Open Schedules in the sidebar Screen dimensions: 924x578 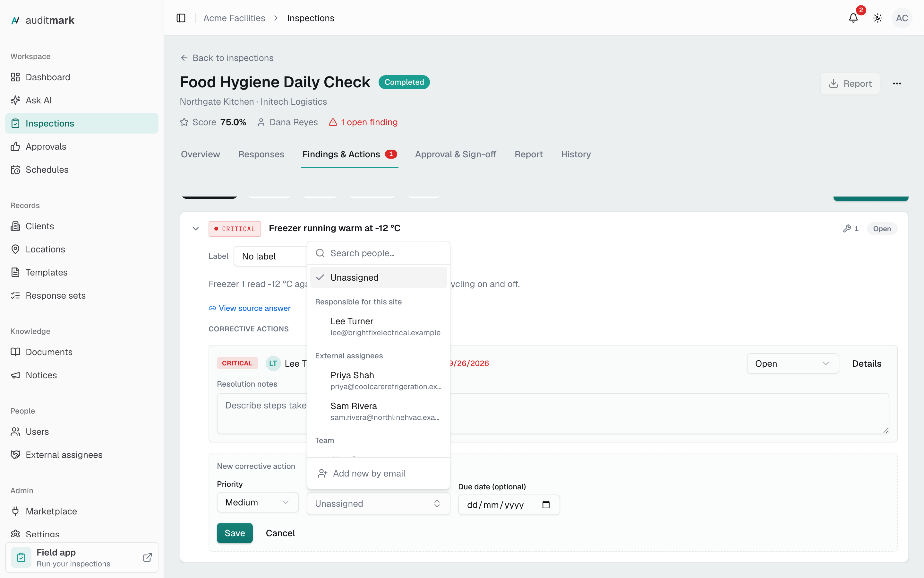tap(82, 170)
